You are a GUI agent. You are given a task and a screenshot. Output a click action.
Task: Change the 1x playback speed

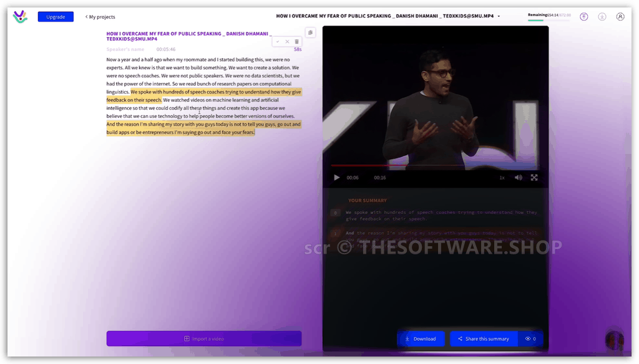click(x=502, y=178)
